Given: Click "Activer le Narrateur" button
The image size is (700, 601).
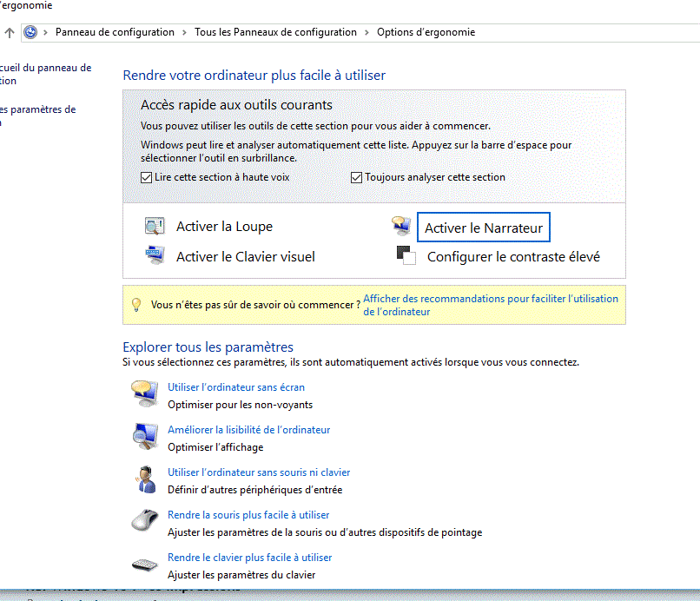Looking at the screenshot, I should 484,228.
